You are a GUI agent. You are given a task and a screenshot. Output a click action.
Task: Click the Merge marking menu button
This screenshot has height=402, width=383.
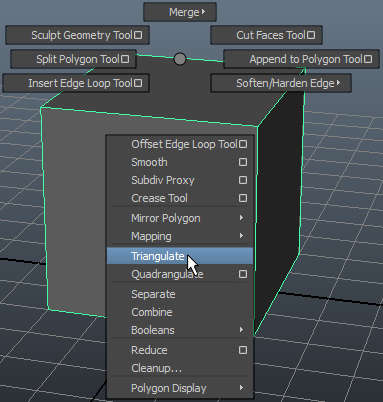point(180,12)
